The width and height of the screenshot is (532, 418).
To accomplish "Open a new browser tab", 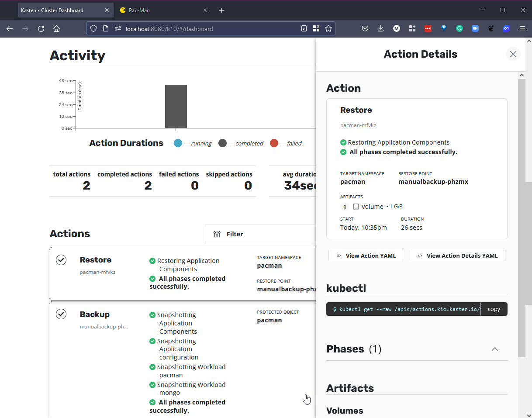I will [222, 10].
